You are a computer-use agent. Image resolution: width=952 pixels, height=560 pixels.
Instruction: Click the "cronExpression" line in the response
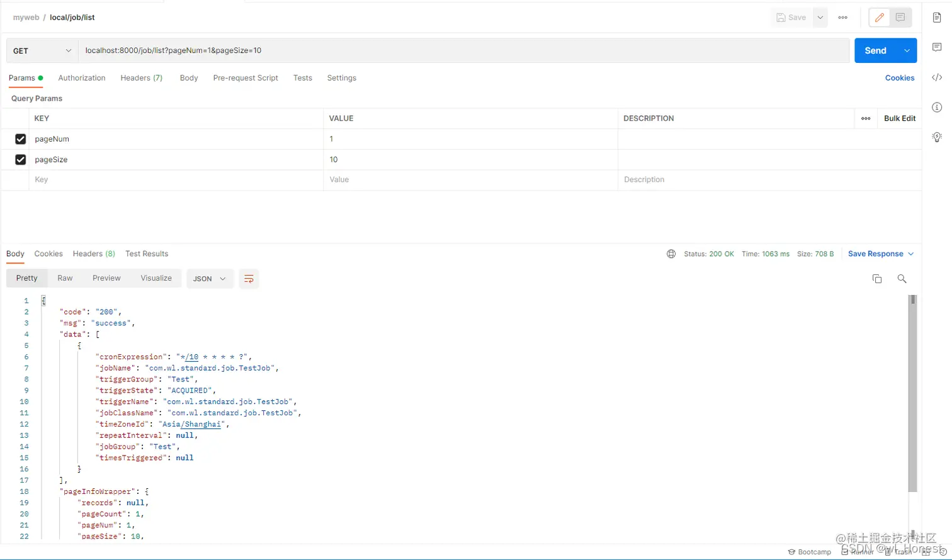click(174, 357)
